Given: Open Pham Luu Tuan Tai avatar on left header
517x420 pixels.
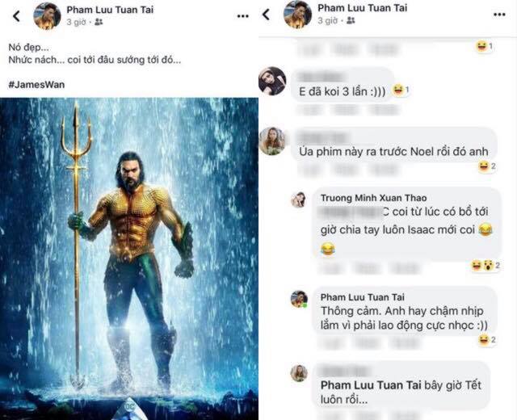Looking at the screenshot, I should pyautogui.click(x=47, y=16).
